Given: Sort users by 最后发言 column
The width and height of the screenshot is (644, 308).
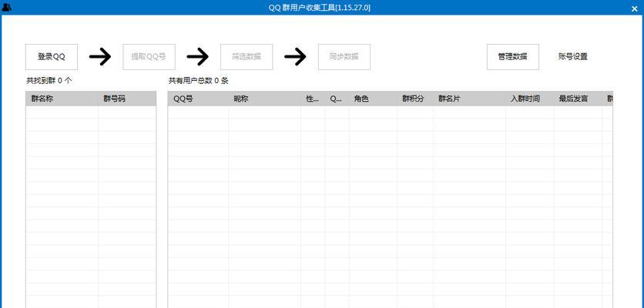Looking at the screenshot, I should click(578, 99).
